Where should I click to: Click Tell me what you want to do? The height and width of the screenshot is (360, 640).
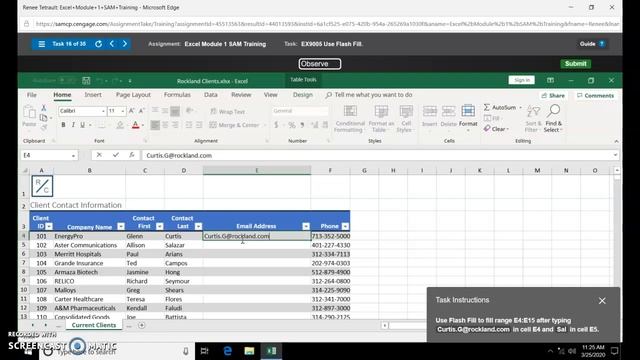coord(369,95)
